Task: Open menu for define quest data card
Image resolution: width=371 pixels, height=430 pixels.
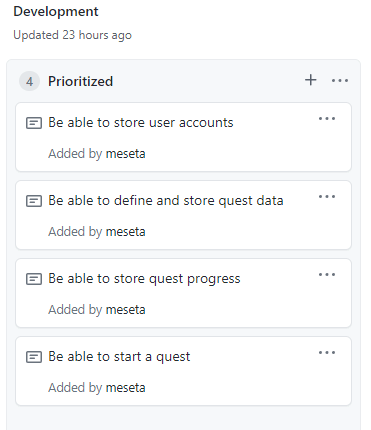Action: 327,196
